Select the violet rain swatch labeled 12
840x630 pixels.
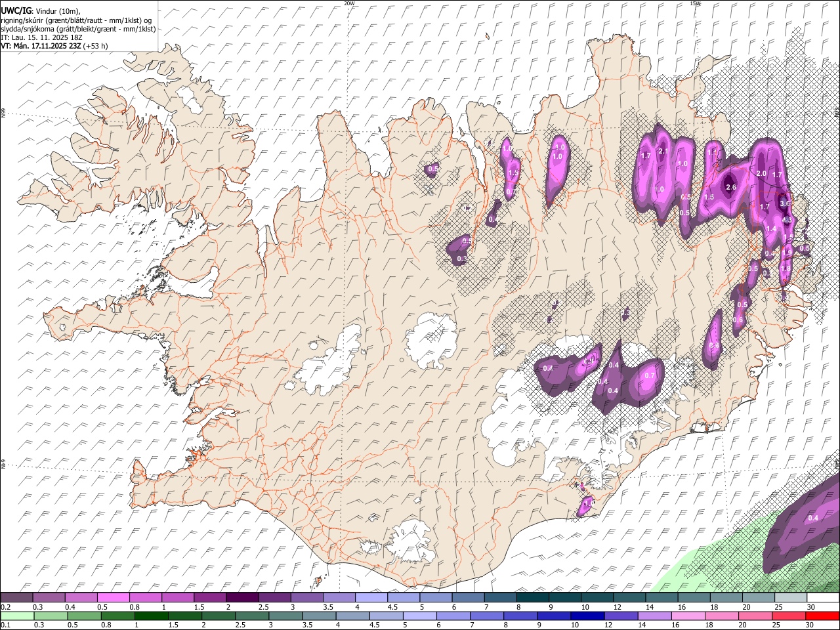coord(620,616)
